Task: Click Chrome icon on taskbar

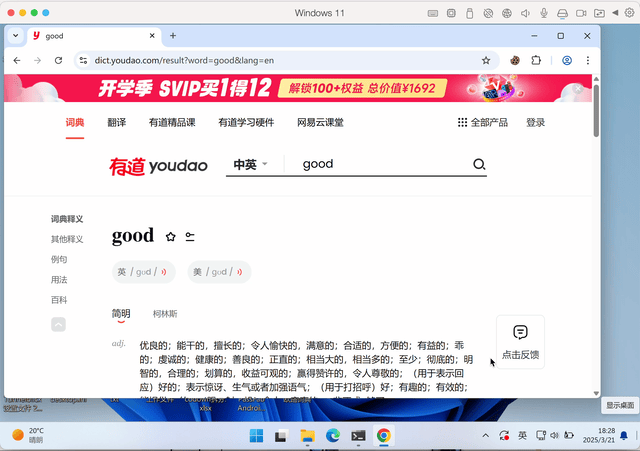Action: point(384,435)
